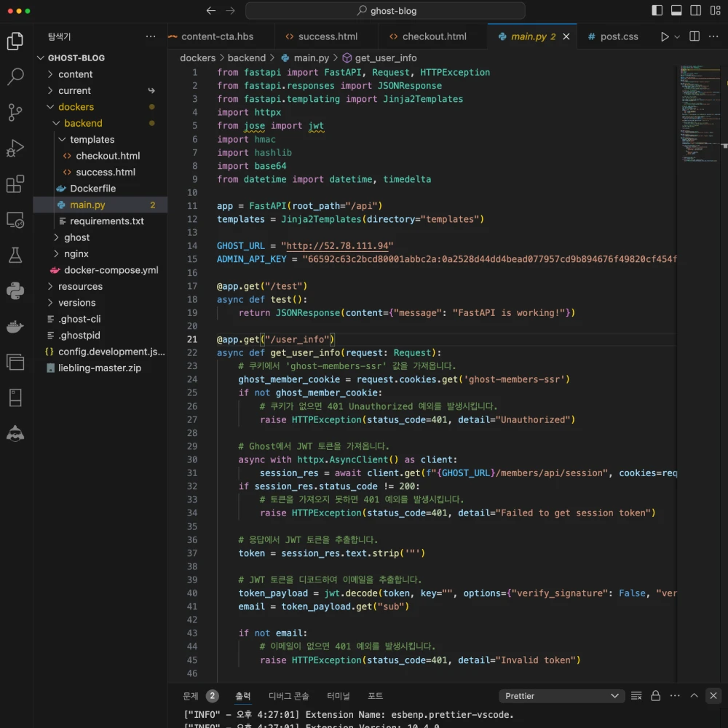Split the editor to the right

[695, 36]
